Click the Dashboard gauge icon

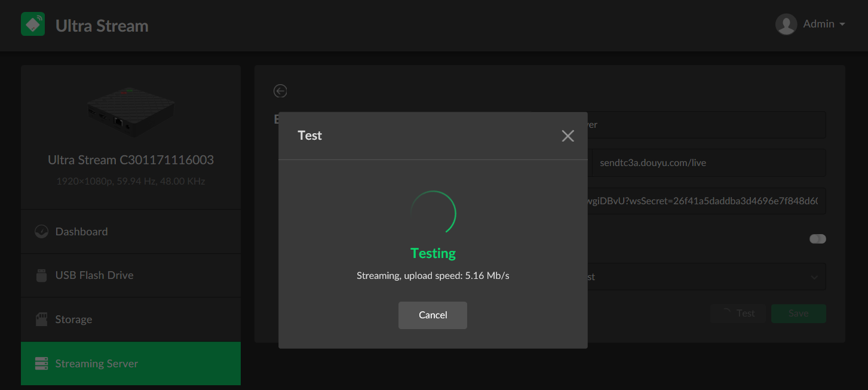coord(41,232)
